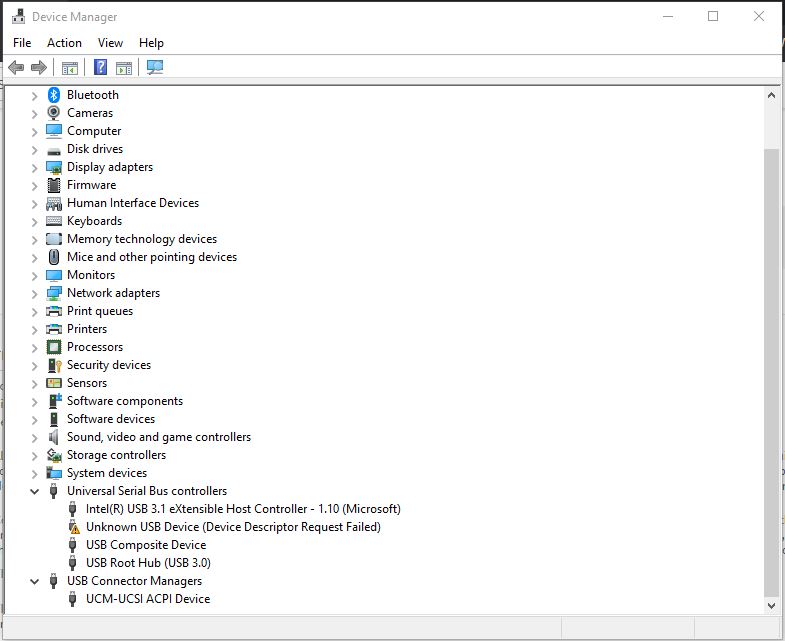Select the Processors label
Image resolution: width=785 pixels, height=641 pixels.
click(95, 347)
